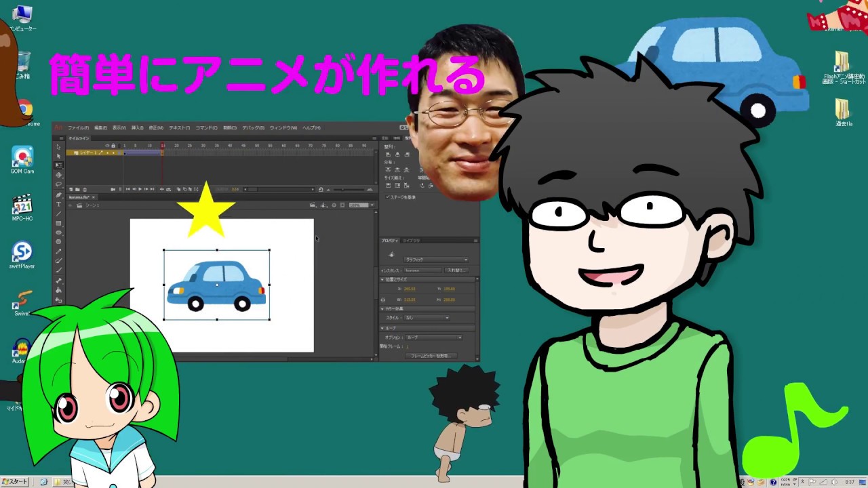The width and height of the screenshot is (868, 488).
Task: Switch to the タイムライン panel tab
Action: [x=79, y=138]
